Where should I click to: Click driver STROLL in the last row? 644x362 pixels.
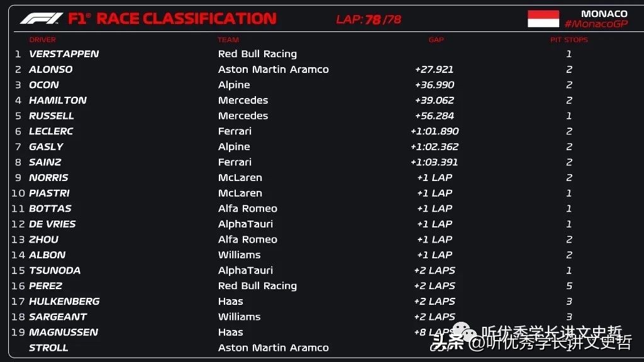click(48, 348)
